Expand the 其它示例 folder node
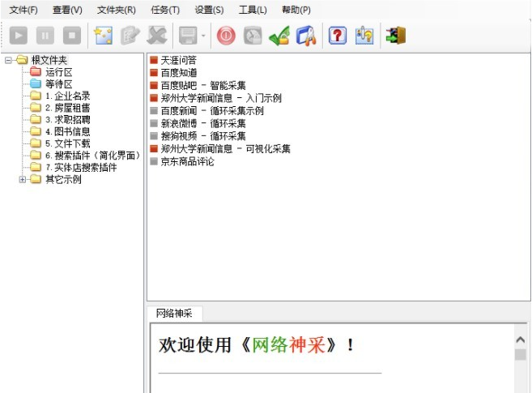 [x=23, y=180]
